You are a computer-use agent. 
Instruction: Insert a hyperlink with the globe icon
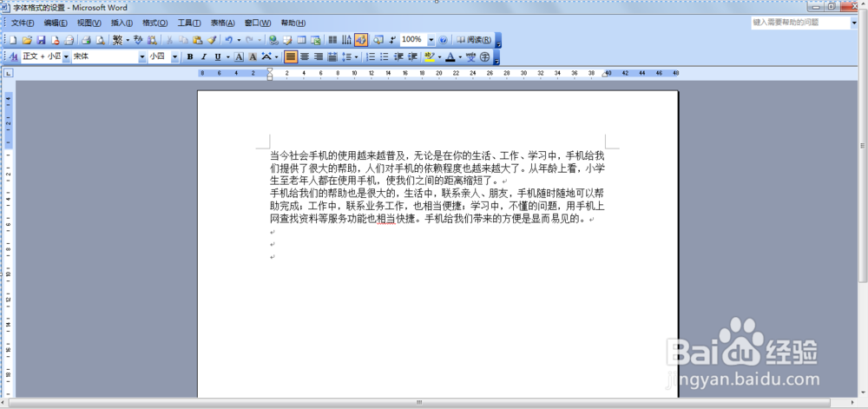(x=273, y=40)
